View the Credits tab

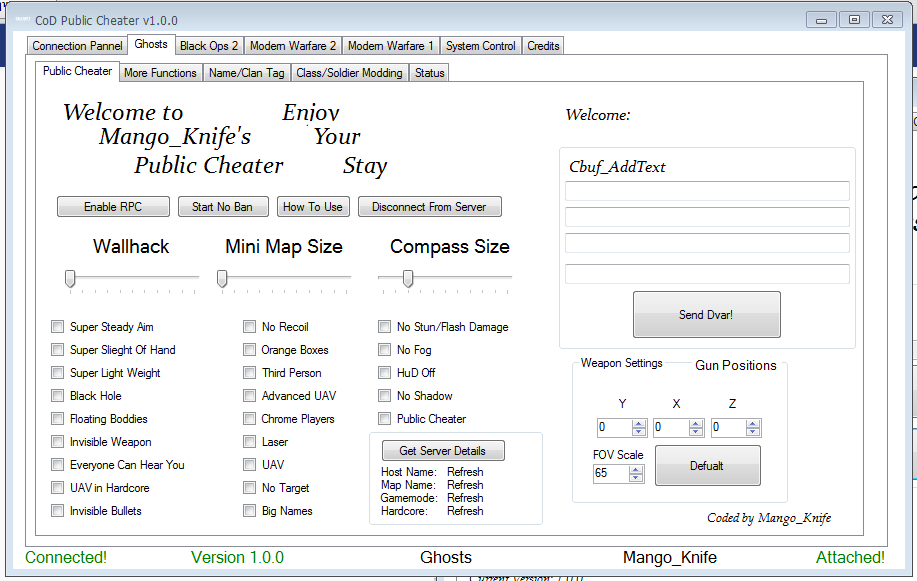pos(543,46)
